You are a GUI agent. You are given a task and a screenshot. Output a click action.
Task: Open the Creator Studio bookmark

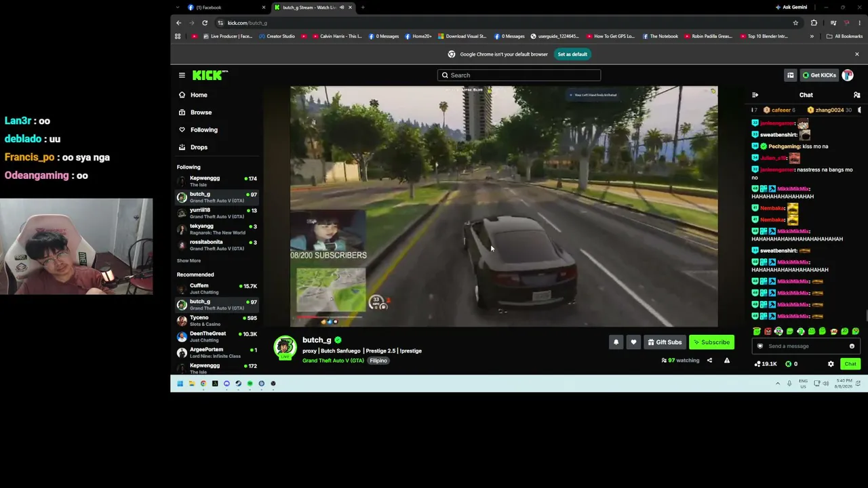(x=277, y=37)
